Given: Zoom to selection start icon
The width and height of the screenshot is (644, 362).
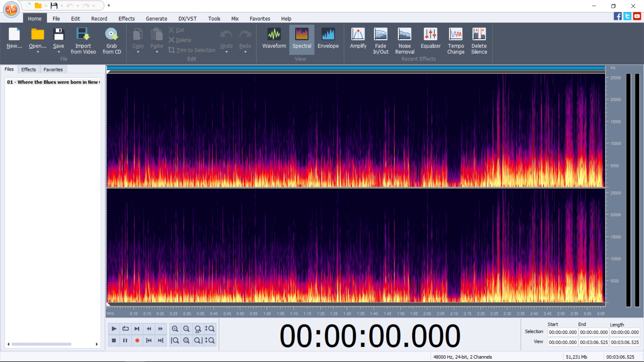Looking at the screenshot, I should tap(175, 341).
